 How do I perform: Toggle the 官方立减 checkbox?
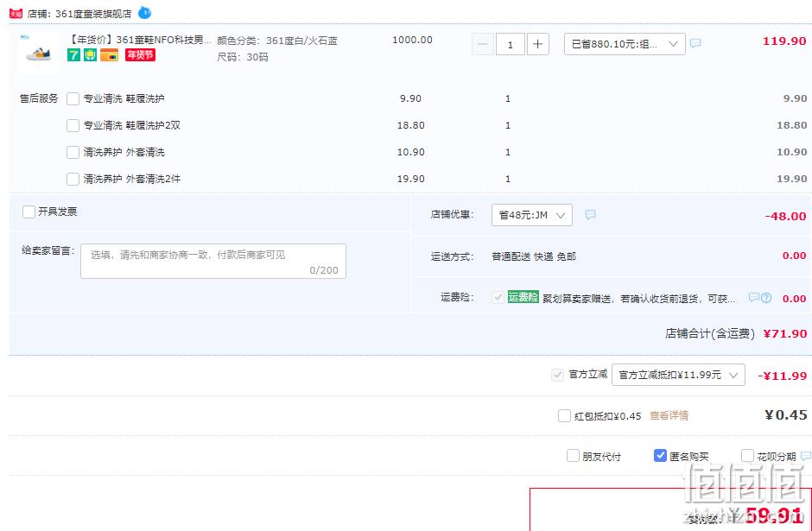pyautogui.click(x=557, y=375)
